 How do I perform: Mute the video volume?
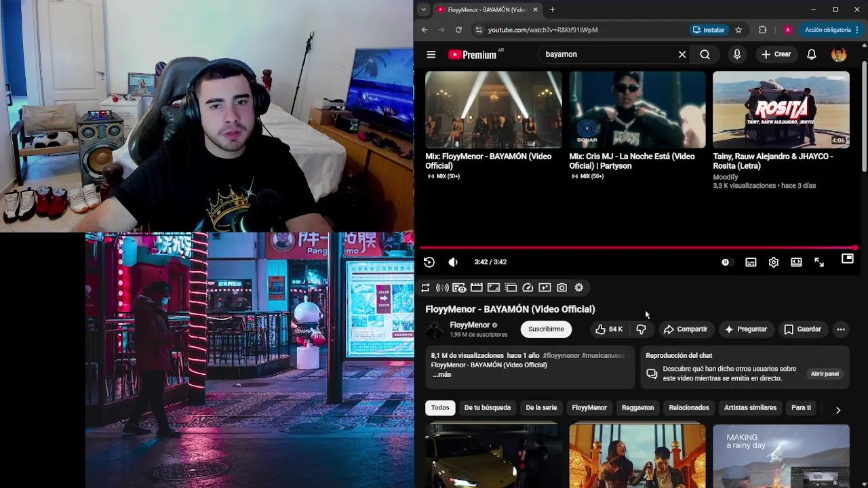click(453, 262)
